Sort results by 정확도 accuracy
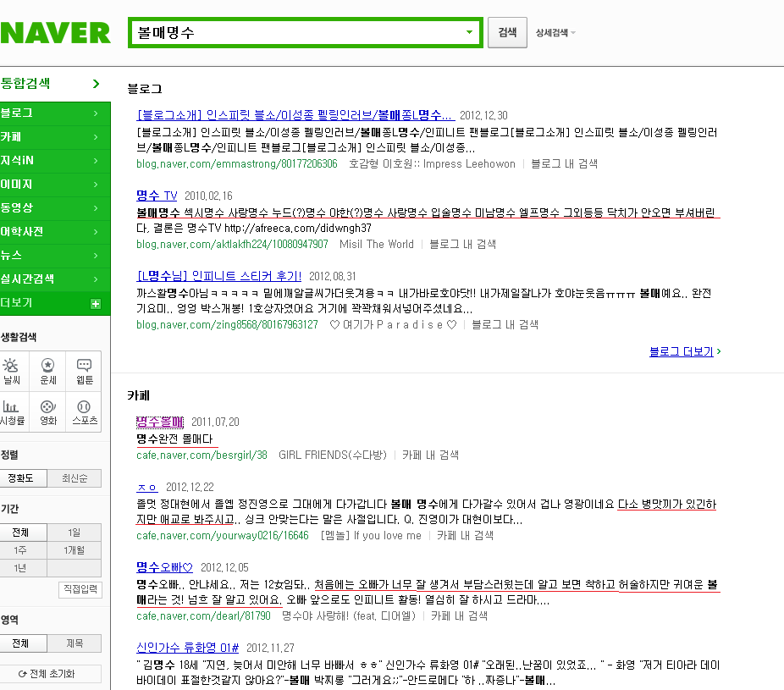The image size is (784, 690). pos(23,478)
